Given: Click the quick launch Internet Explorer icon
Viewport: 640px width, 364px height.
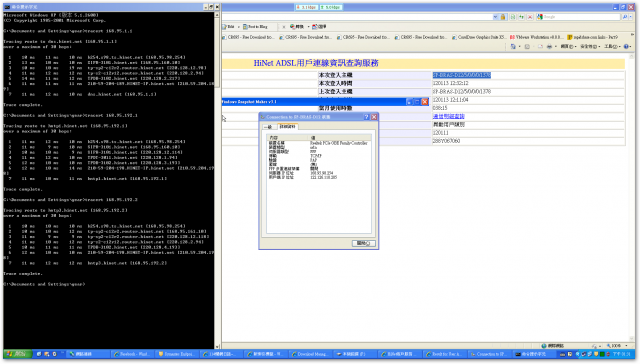Looking at the screenshot, I should coord(39,354).
